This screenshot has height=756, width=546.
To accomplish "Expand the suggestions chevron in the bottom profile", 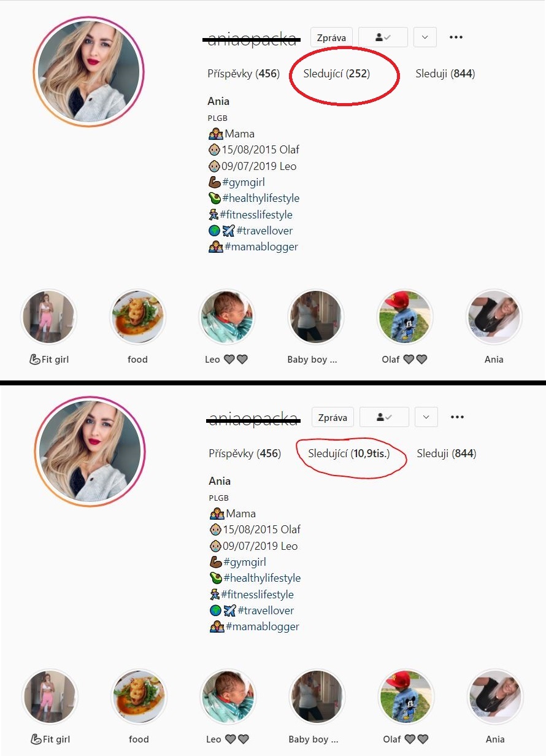I will tap(426, 417).
